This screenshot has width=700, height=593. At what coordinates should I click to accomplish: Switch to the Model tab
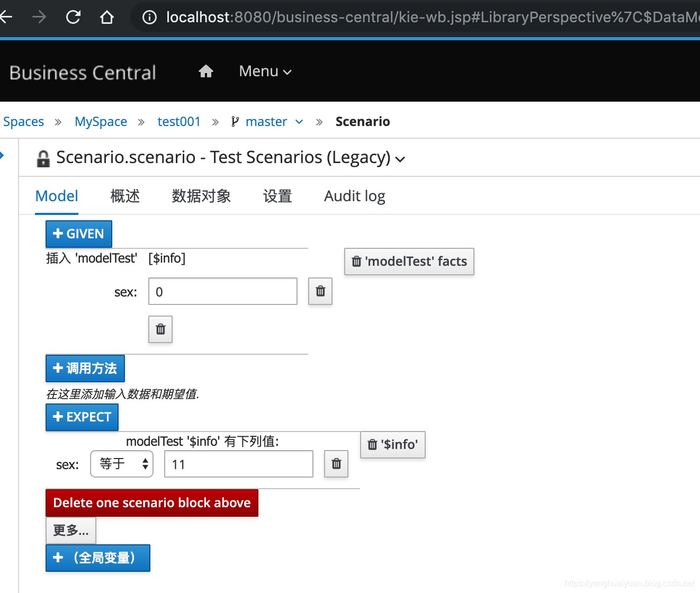click(57, 196)
